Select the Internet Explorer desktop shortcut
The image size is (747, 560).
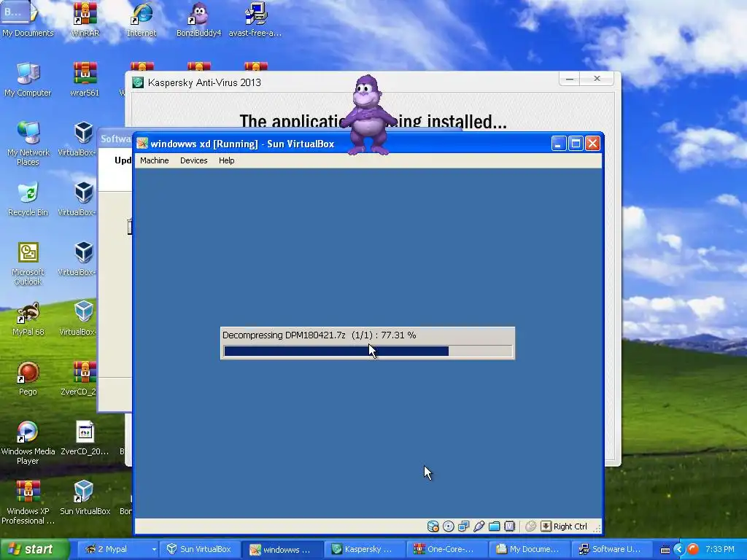pos(142,20)
